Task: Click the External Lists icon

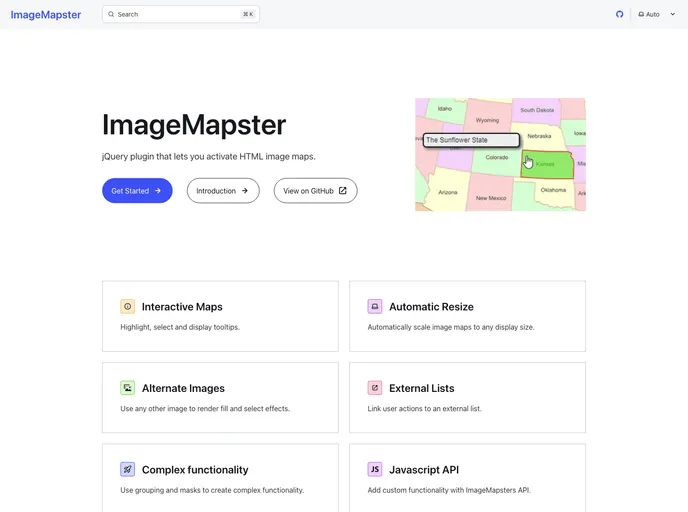Action: pos(375,388)
